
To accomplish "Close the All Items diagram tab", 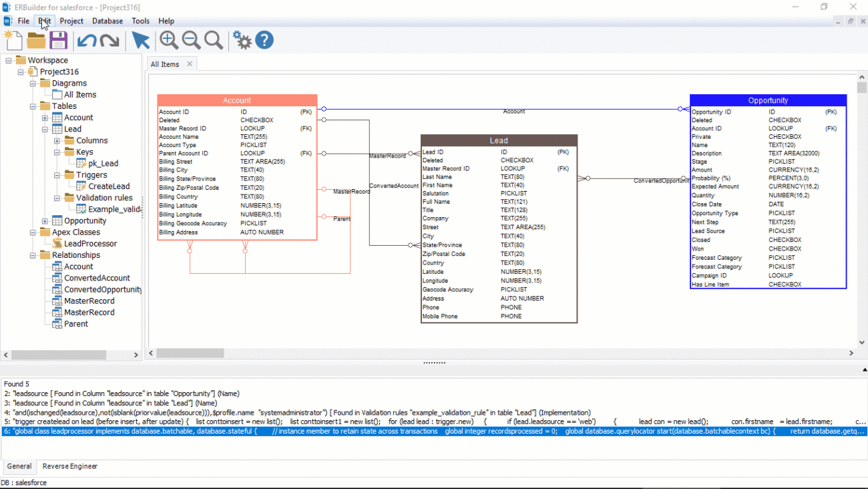I will click(x=190, y=64).
